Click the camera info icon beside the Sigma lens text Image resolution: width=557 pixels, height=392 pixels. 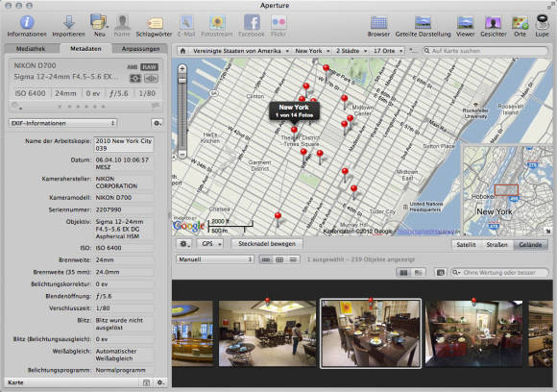tap(135, 78)
